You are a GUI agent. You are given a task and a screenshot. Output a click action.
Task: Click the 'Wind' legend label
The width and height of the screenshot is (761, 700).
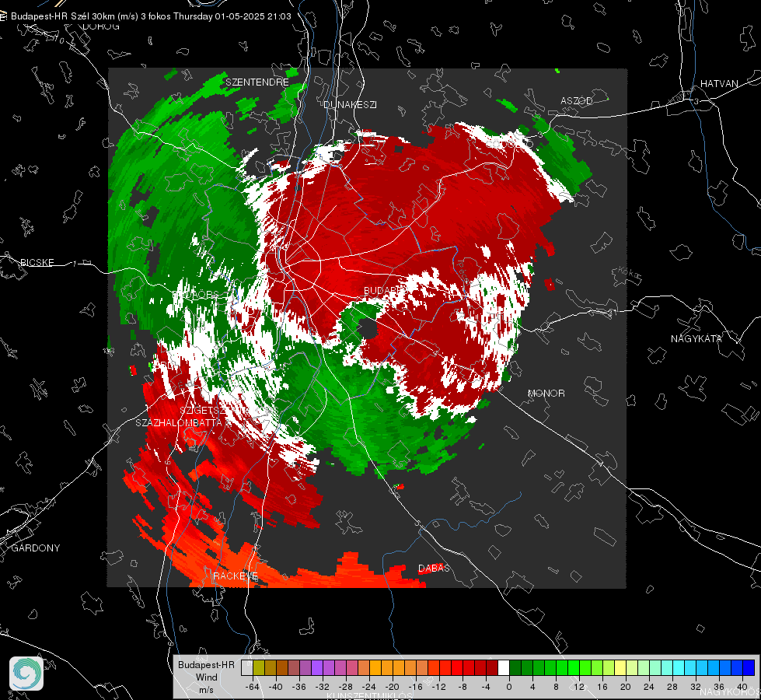click(x=206, y=677)
